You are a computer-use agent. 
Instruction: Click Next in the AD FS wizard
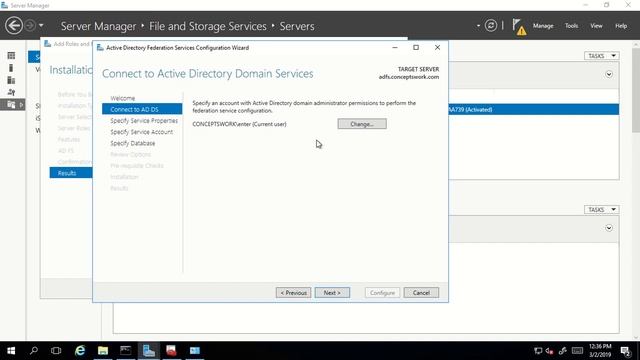pos(332,293)
